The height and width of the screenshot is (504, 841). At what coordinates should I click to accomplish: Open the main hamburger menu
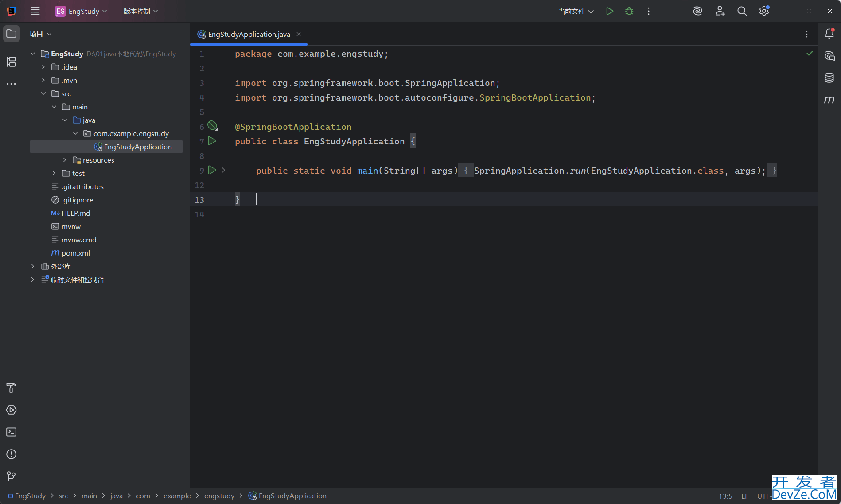coord(35,11)
